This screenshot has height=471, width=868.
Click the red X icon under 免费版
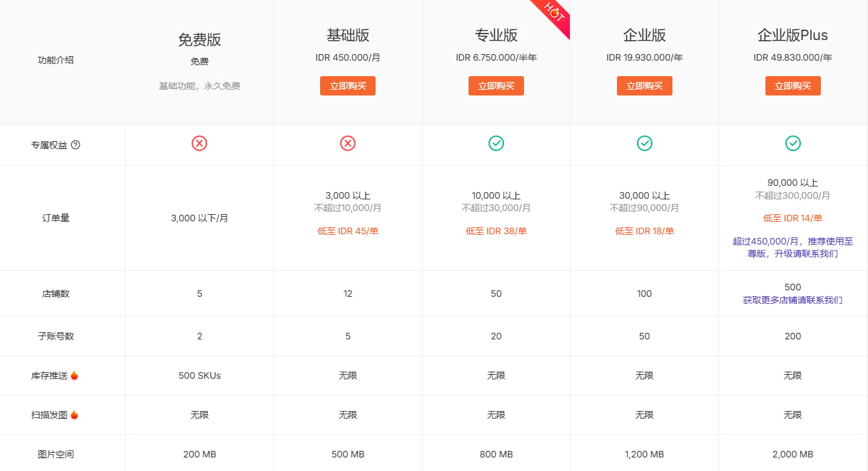pyautogui.click(x=199, y=144)
